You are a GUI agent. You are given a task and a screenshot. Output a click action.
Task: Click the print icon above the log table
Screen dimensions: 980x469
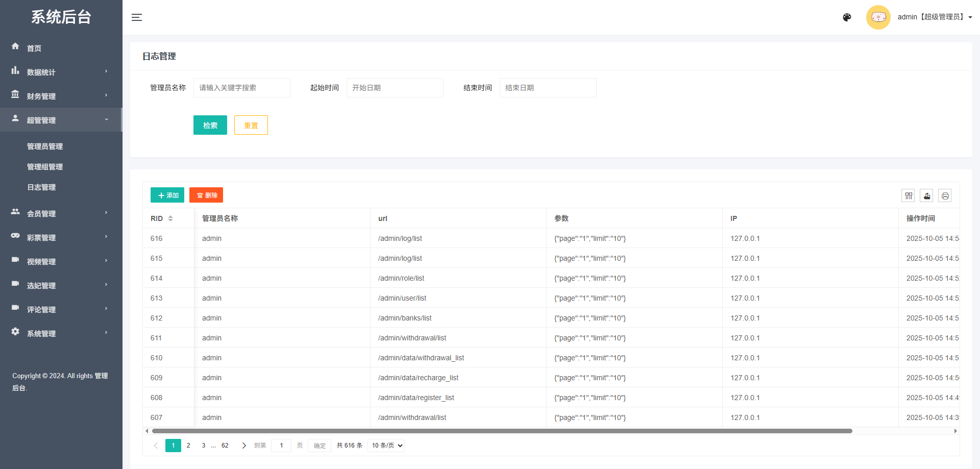point(945,195)
